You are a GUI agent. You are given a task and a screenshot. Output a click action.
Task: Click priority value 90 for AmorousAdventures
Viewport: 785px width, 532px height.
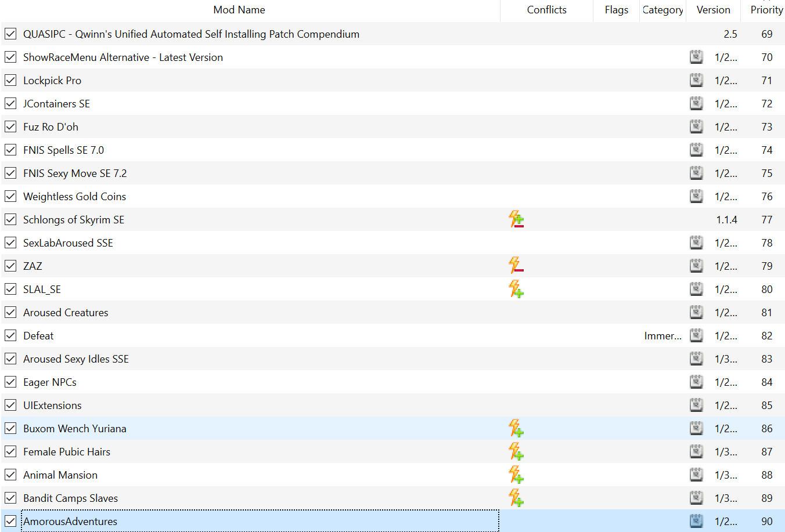(767, 522)
